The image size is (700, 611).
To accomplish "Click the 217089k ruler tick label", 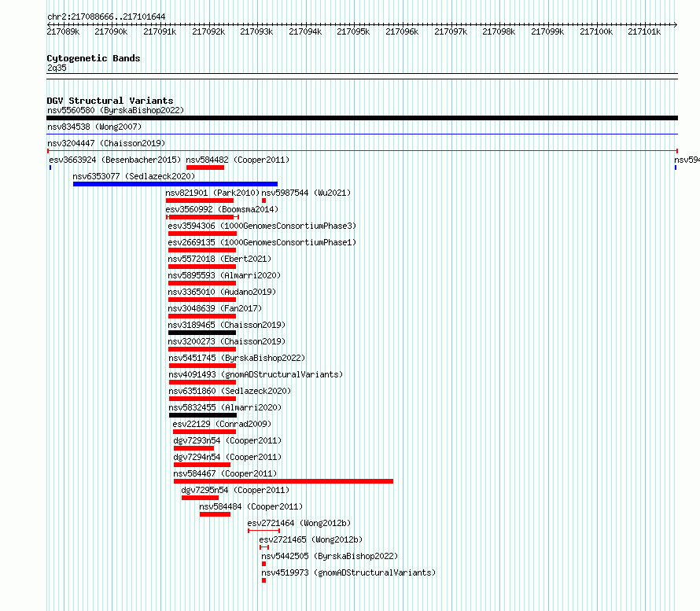I will (63, 31).
